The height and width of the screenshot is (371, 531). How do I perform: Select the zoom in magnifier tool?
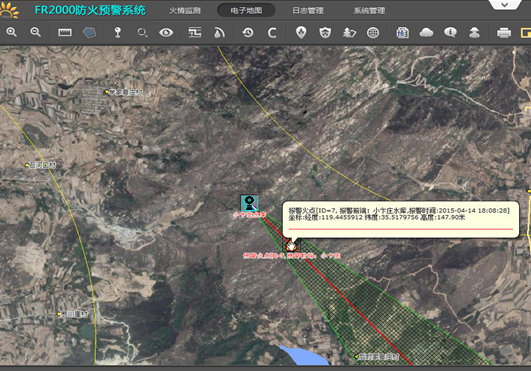pos(12,32)
